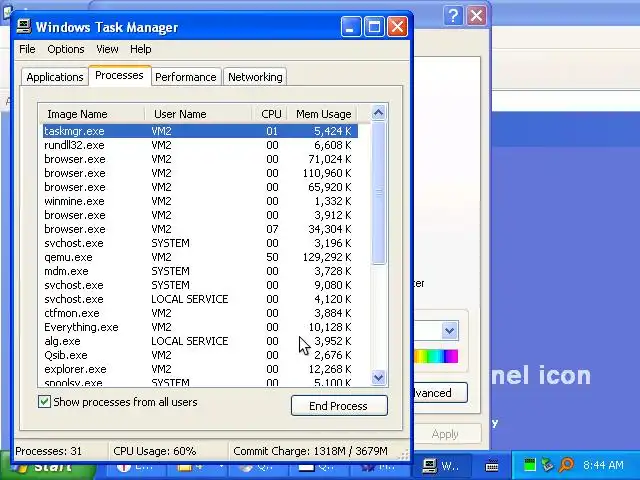
Task: Click the Start button
Action: (47, 467)
